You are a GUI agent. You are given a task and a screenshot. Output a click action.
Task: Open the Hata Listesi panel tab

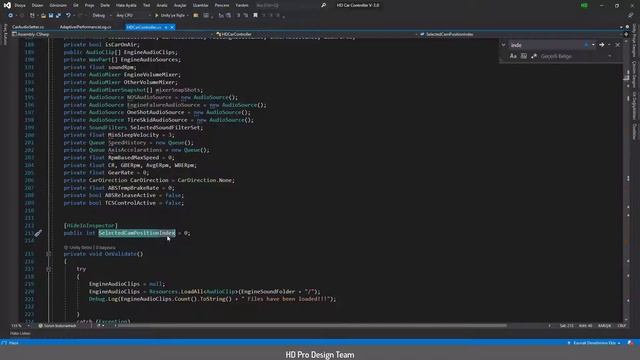(x=20, y=333)
